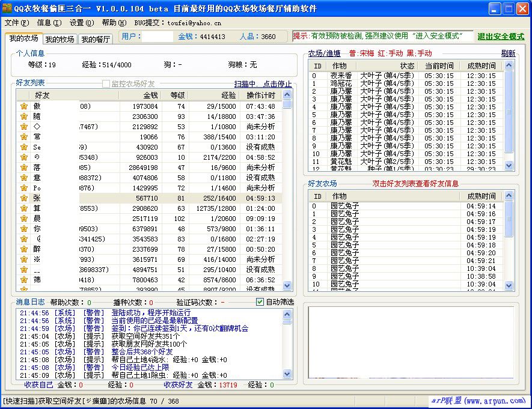
Task: Click the 操作计时 column header
Action: tap(261, 95)
